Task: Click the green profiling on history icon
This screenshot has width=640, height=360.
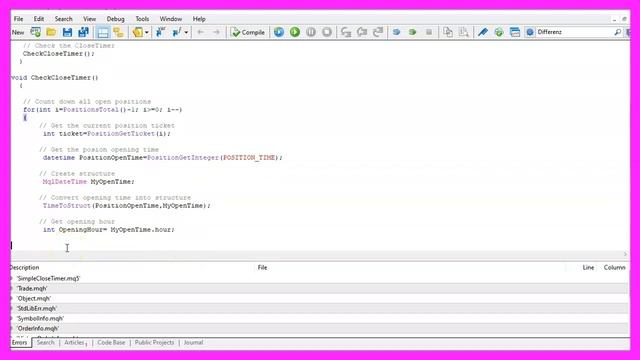Action: point(412,32)
